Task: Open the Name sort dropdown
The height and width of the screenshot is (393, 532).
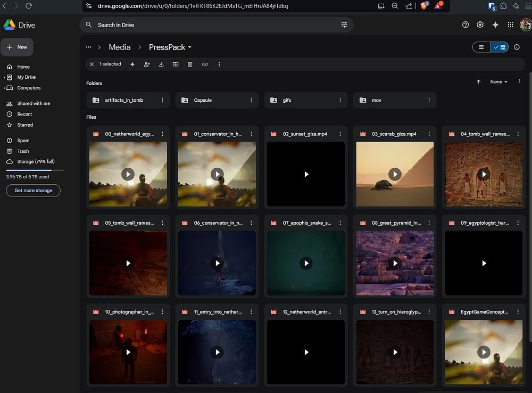Action: pyautogui.click(x=498, y=82)
